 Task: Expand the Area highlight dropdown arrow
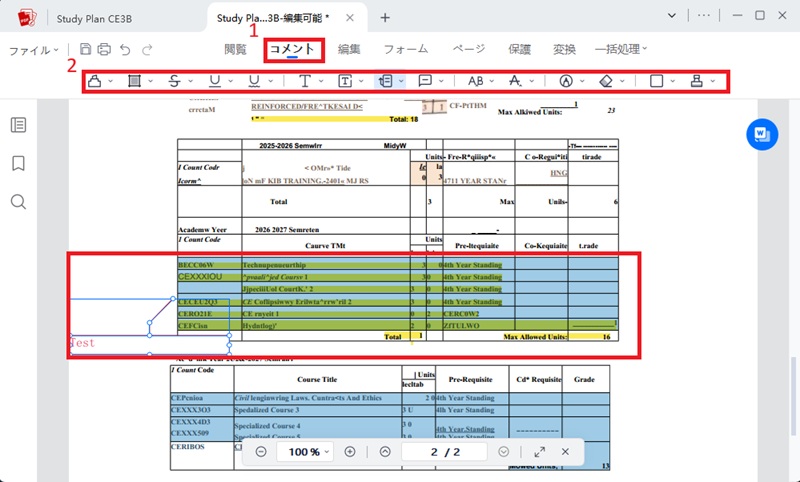pyautogui.click(x=151, y=81)
